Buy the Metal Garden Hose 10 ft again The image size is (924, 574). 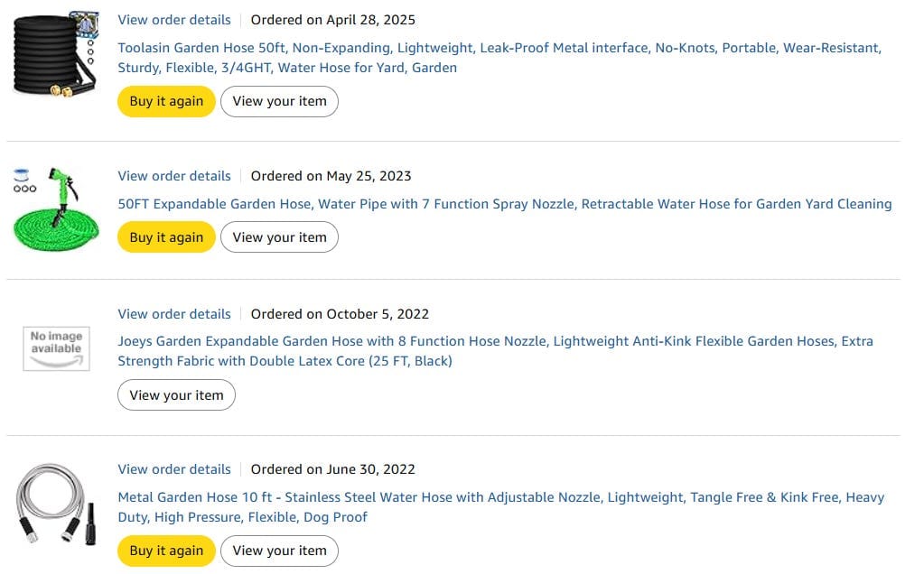coord(167,551)
